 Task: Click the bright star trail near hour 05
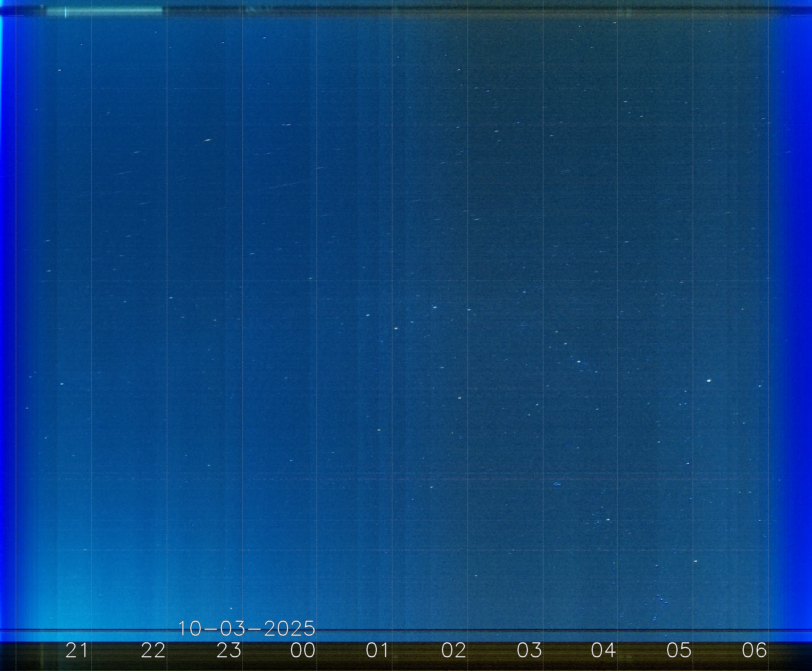(x=709, y=381)
